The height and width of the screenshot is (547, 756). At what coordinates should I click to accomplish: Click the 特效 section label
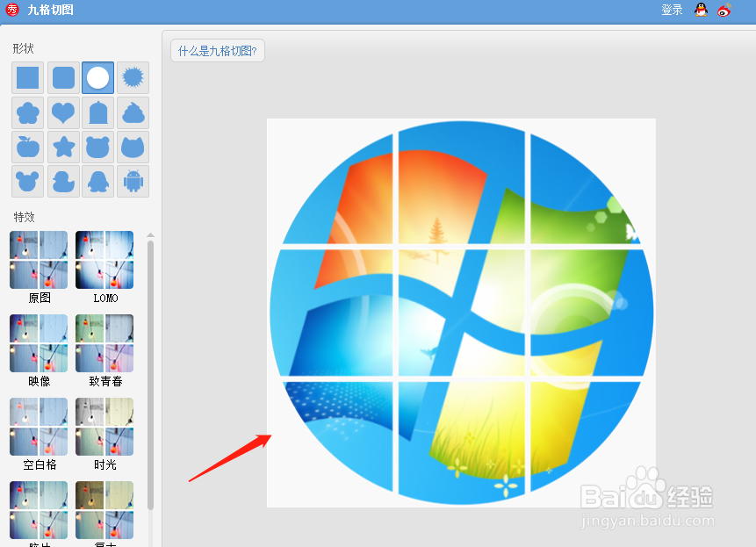click(x=24, y=217)
